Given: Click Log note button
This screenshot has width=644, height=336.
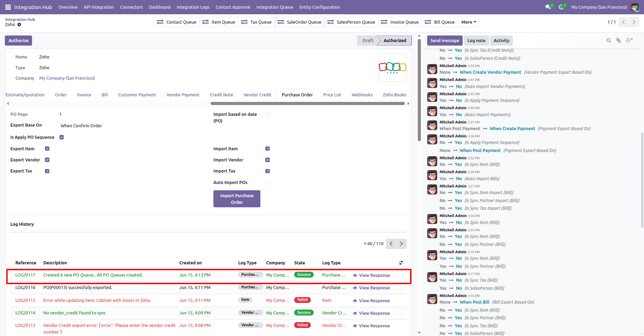Looking at the screenshot, I should point(476,40).
